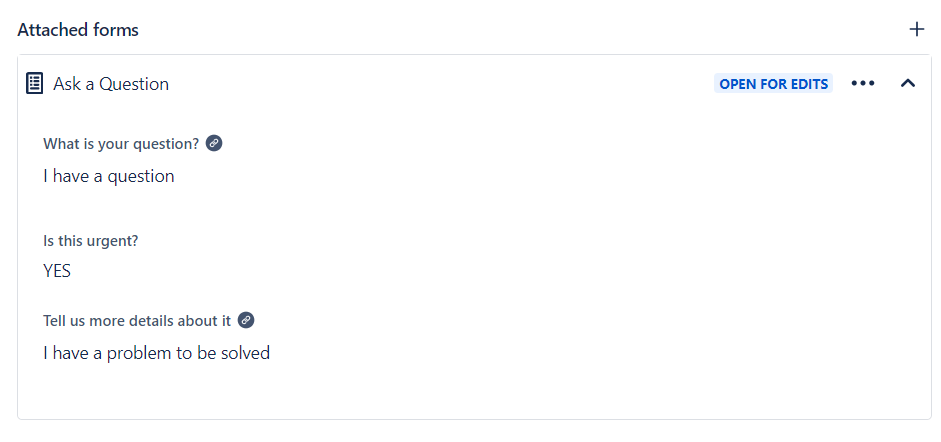Open the three-dots more actions menu
The width and height of the screenshot is (941, 442).
point(862,84)
